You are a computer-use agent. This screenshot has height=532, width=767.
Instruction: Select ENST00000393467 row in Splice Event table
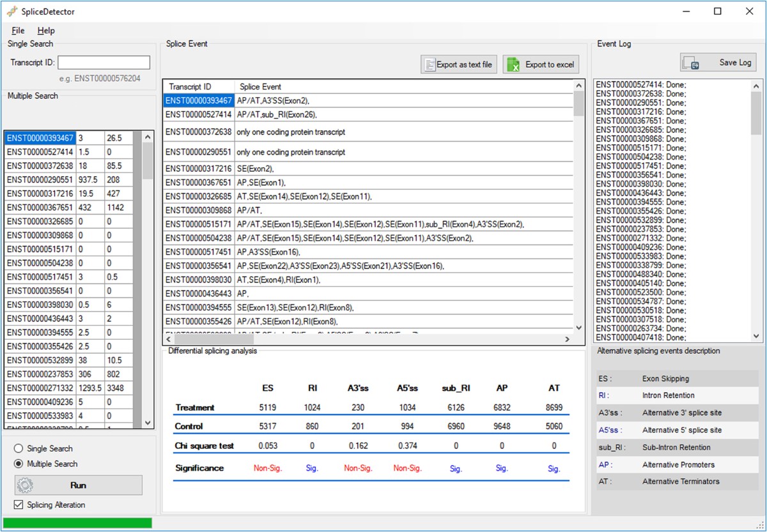point(368,100)
